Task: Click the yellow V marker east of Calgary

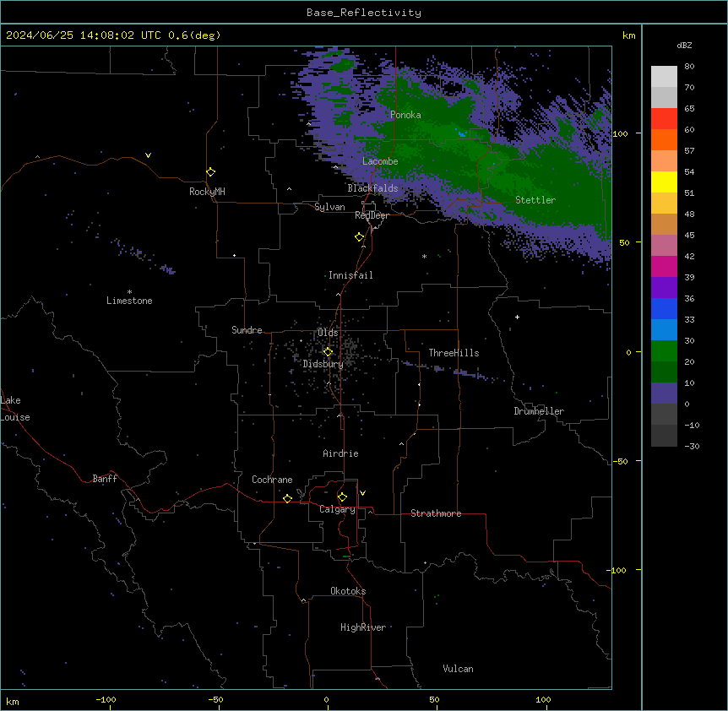Action: pos(362,493)
